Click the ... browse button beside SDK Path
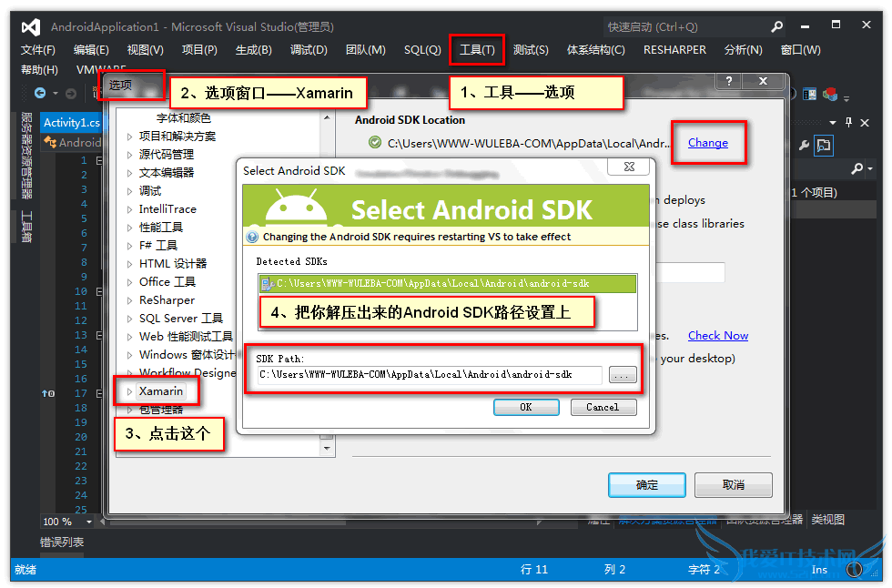The image size is (892, 588). pos(623,373)
